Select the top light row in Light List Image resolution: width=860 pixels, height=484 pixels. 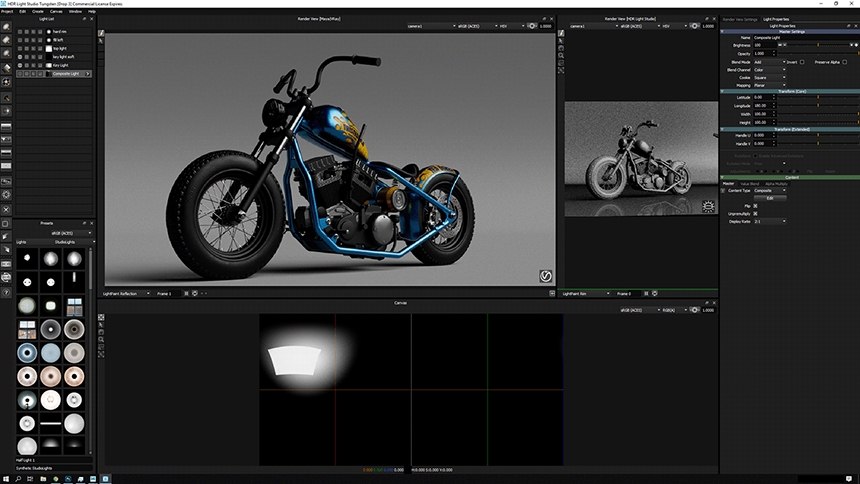point(54,48)
